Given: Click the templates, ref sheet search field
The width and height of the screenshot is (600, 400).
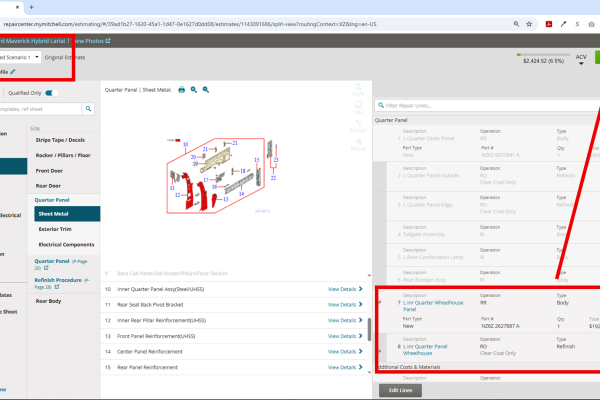Looking at the screenshot, I should 41,109.
